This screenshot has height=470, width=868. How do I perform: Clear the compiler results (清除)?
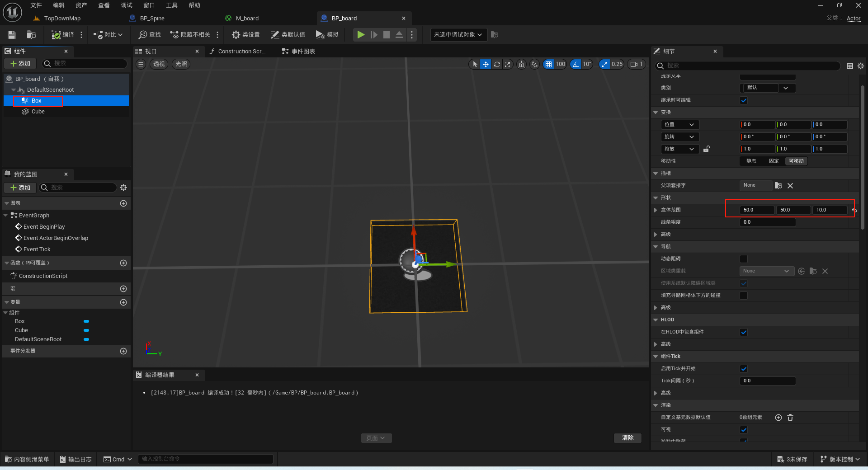(627, 438)
